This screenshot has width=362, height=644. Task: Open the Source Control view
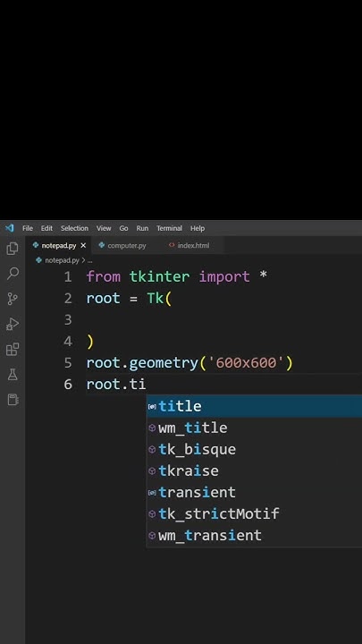pos(13,299)
